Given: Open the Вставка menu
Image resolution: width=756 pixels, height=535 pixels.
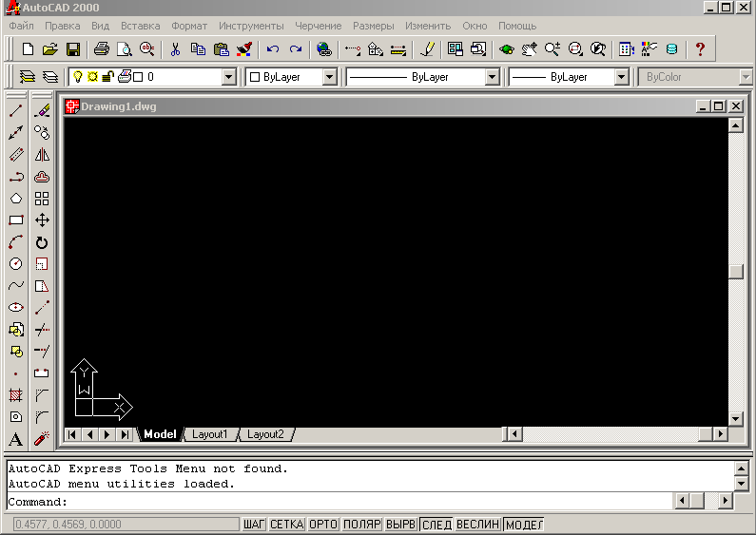Looking at the screenshot, I should tap(141, 26).
